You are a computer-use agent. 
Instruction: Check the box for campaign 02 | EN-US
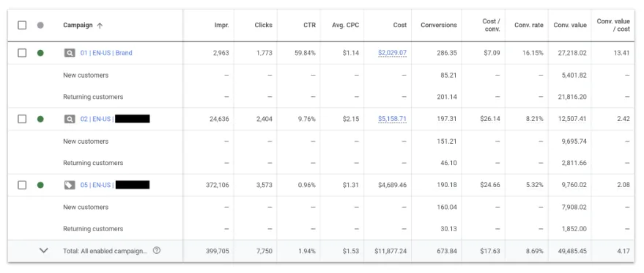tap(22, 119)
